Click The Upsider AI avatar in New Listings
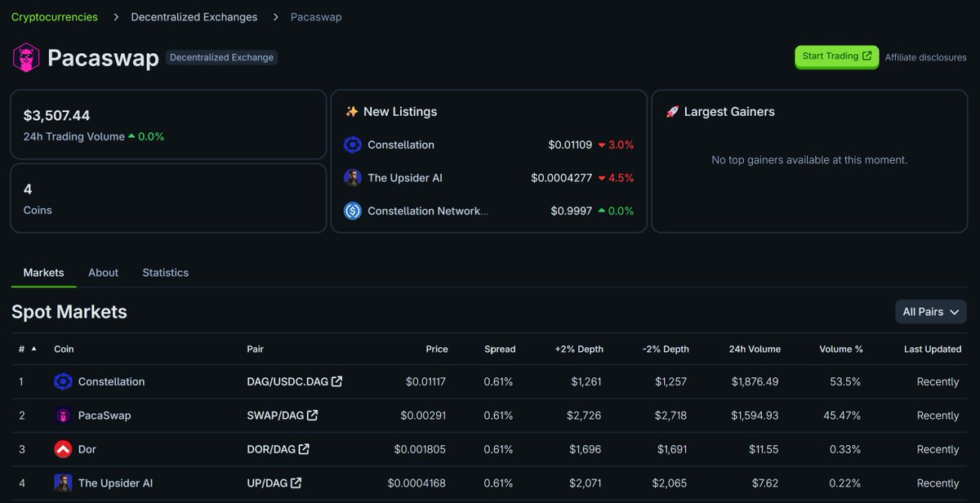The image size is (980, 503). pyautogui.click(x=353, y=178)
